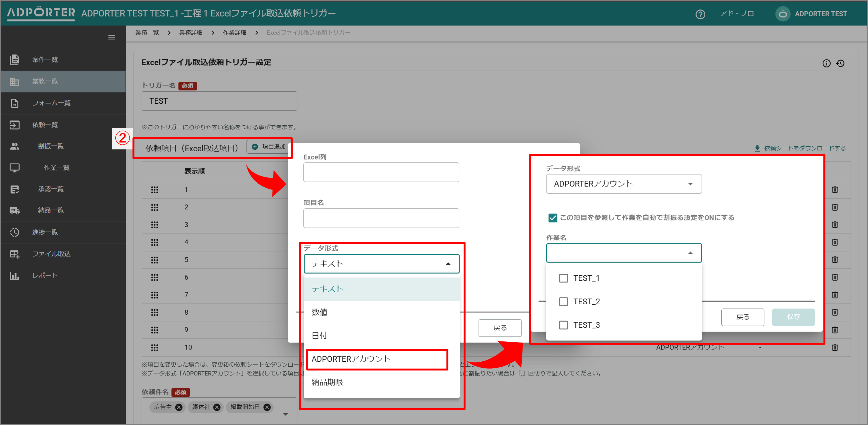This screenshot has width=868, height=425.
Task: Select 数値 in data format list
Action: (381, 312)
